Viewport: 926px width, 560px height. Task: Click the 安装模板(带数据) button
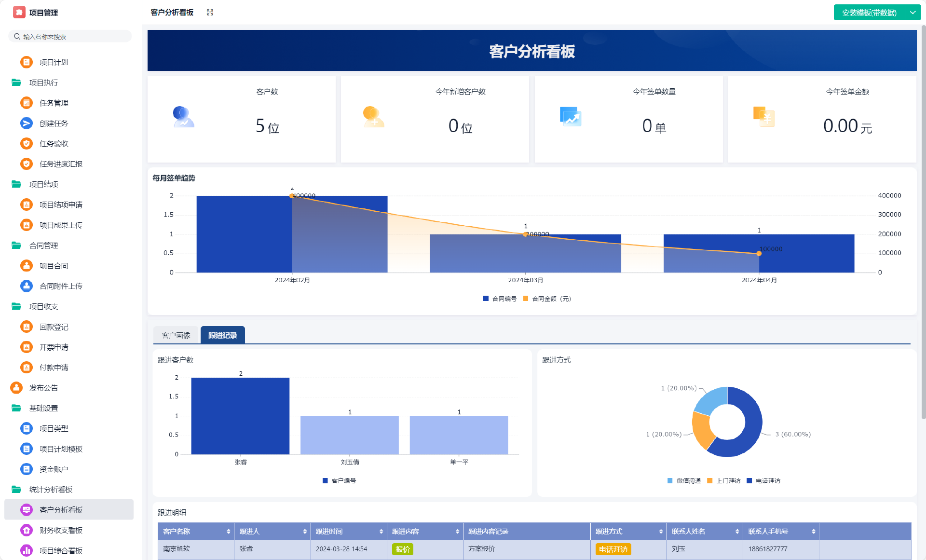click(869, 13)
